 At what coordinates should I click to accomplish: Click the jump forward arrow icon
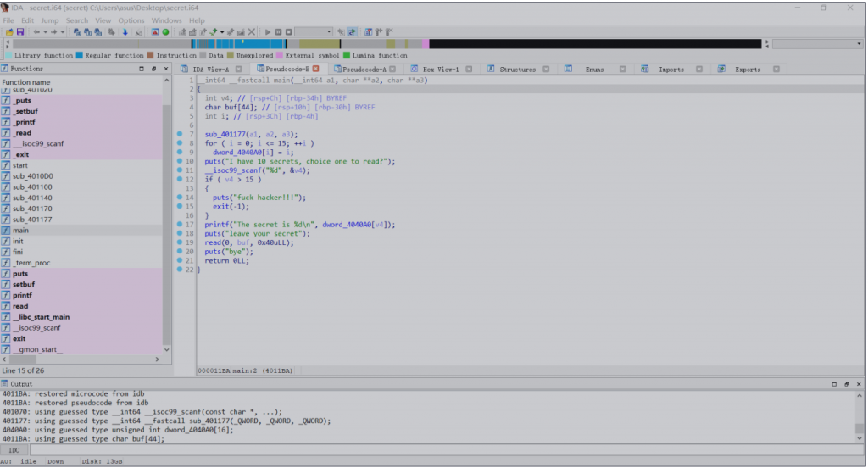(53, 32)
